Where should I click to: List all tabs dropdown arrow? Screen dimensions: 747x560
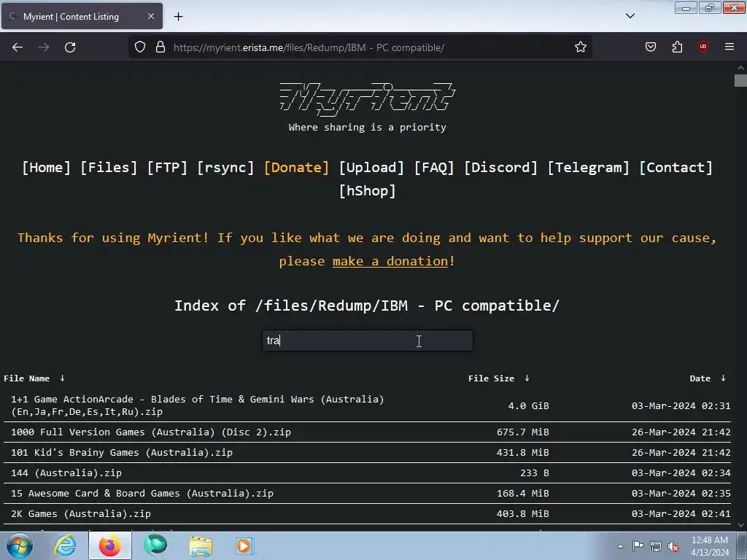(630, 16)
